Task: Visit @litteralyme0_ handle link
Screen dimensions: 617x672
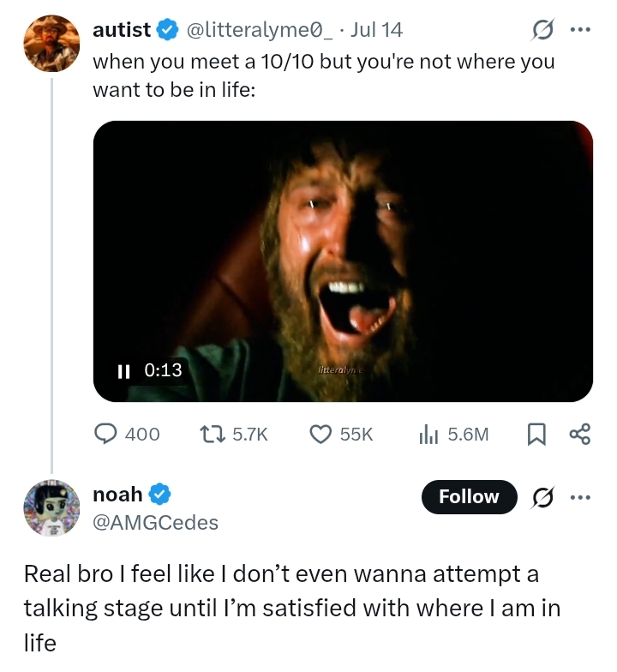Action: point(259,30)
